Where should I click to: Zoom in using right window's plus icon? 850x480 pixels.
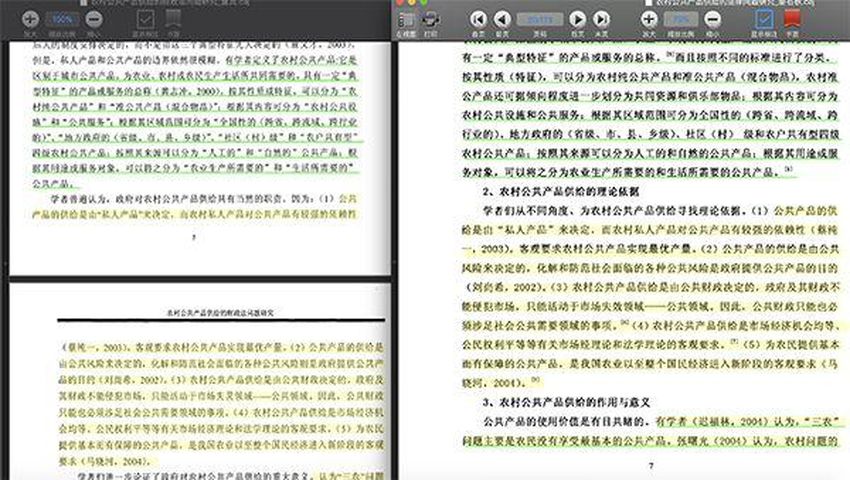point(649,20)
